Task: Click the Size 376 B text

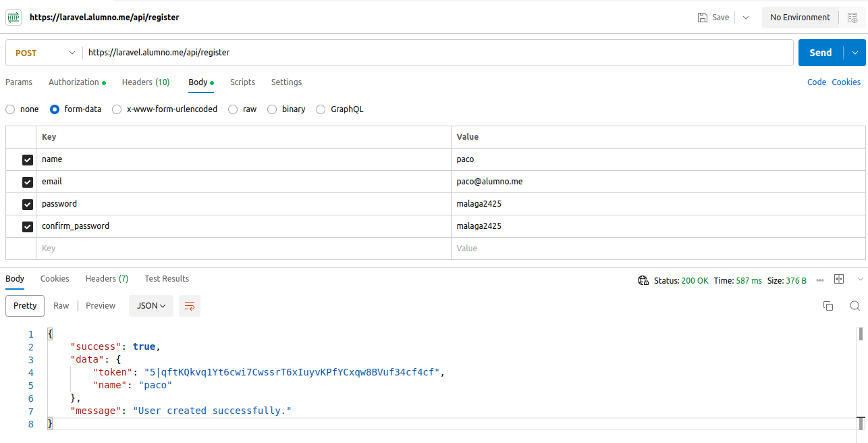Action: click(787, 281)
